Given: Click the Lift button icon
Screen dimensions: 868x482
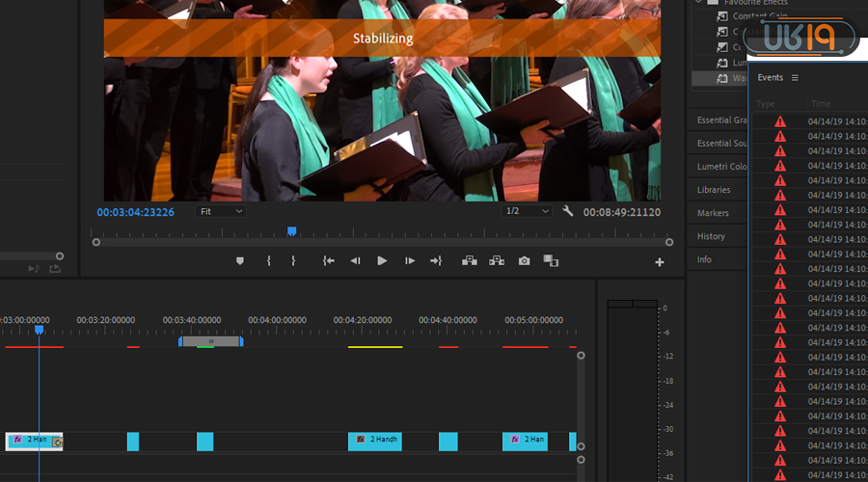Looking at the screenshot, I should pyautogui.click(x=470, y=261).
